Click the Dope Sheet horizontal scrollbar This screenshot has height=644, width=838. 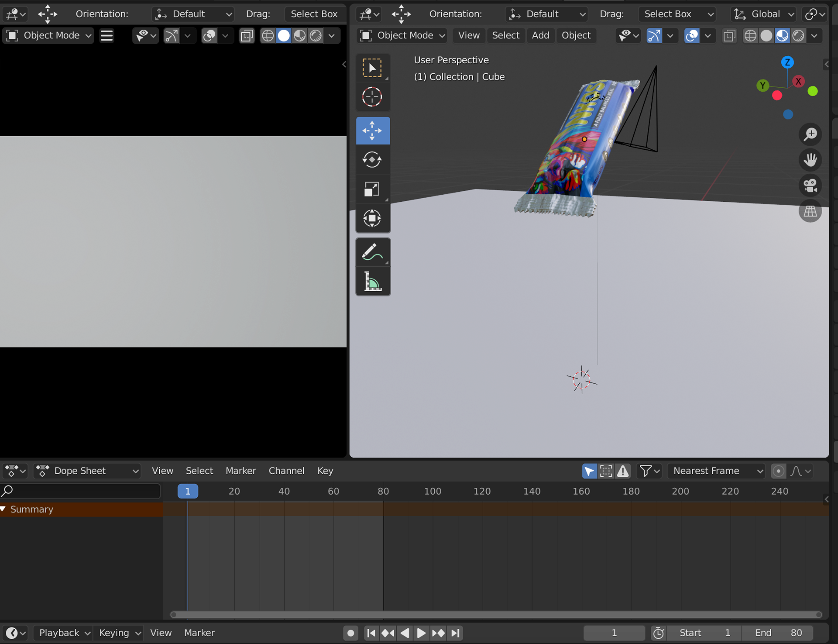tap(496, 614)
